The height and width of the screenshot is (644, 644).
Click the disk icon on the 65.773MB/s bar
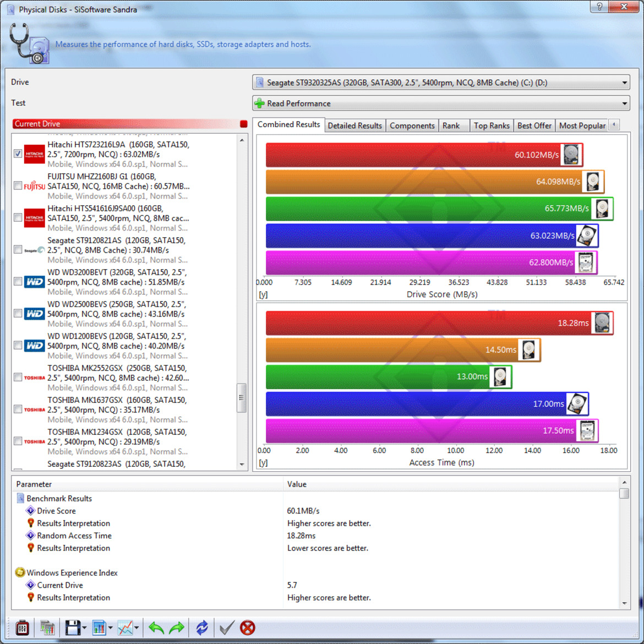pos(602,209)
